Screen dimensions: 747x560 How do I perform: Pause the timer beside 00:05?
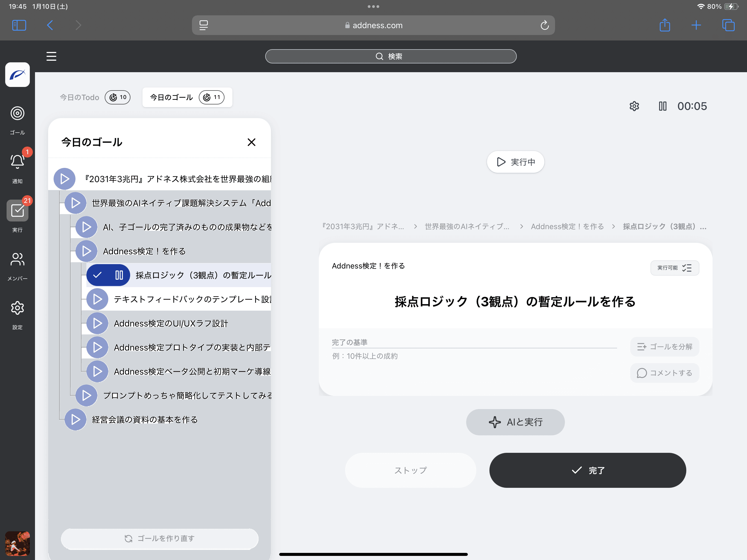coord(663,106)
